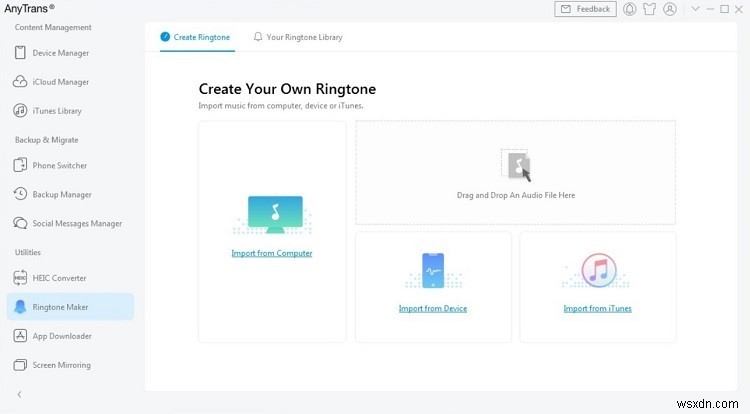Click the iTunes Library music icon
This screenshot has width=750, height=414.
(20, 110)
